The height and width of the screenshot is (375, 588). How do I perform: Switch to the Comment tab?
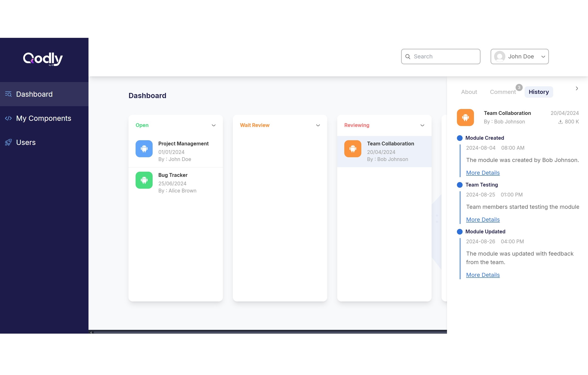pyautogui.click(x=503, y=92)
